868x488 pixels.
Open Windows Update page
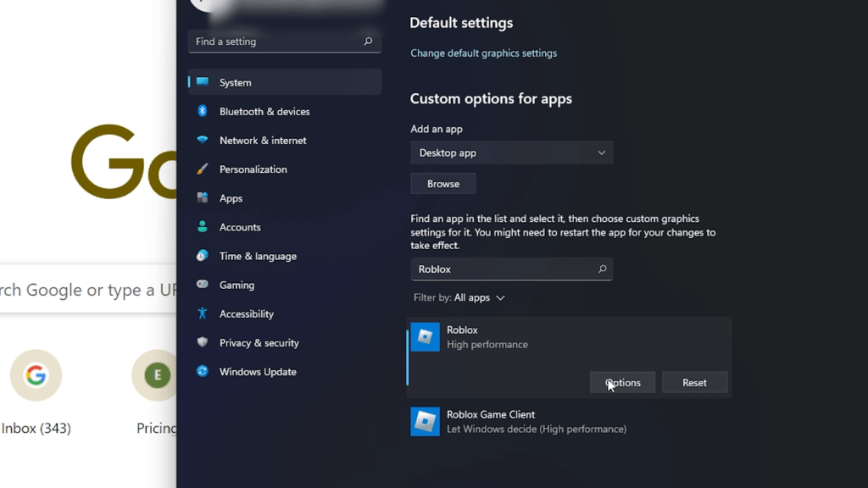point(285,372)
